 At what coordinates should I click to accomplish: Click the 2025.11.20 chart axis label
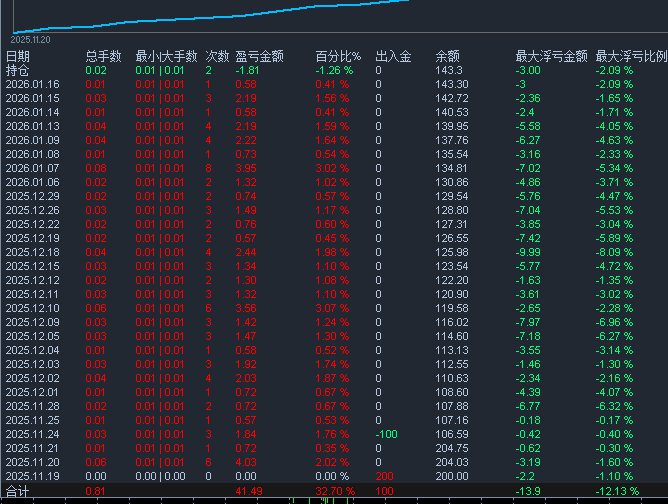[x=31, y=40]
